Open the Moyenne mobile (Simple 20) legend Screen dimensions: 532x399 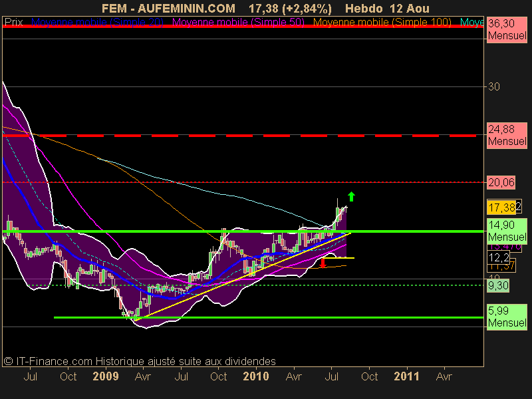click(x=97, y=23)
